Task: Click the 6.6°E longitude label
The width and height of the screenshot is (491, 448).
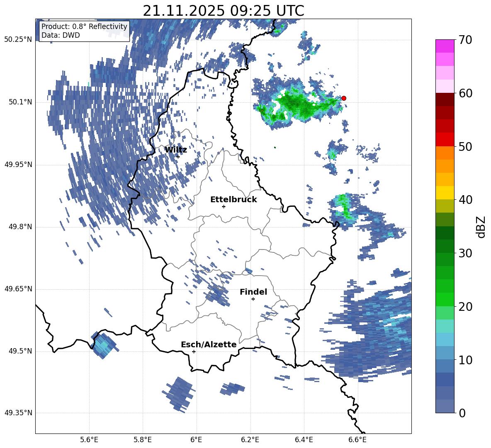Action: click(x=357, y=440)
